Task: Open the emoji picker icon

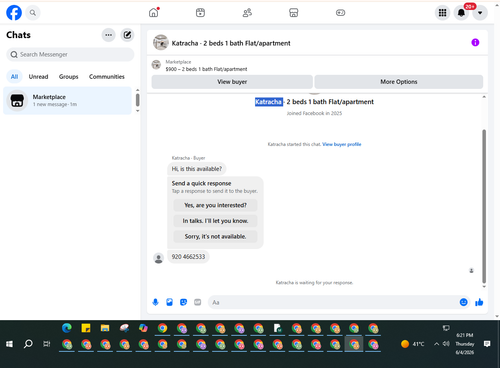Action: [x=463, y=302]
